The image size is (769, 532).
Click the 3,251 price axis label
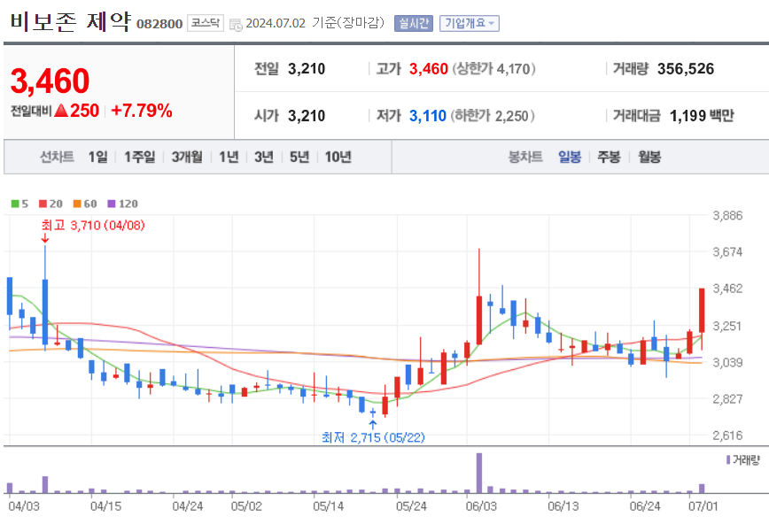(x=728, y=326)
